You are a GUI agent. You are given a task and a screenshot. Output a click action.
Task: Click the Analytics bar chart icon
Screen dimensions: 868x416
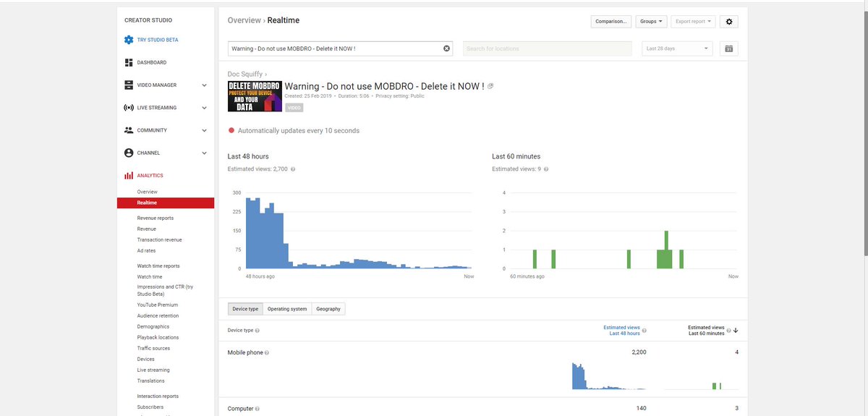[x=129, y=176]
